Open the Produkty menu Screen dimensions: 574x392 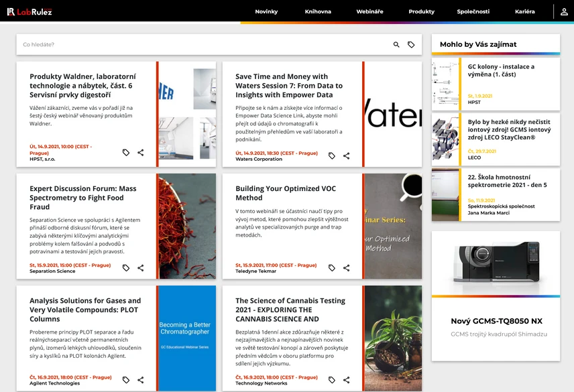point(422,11)
